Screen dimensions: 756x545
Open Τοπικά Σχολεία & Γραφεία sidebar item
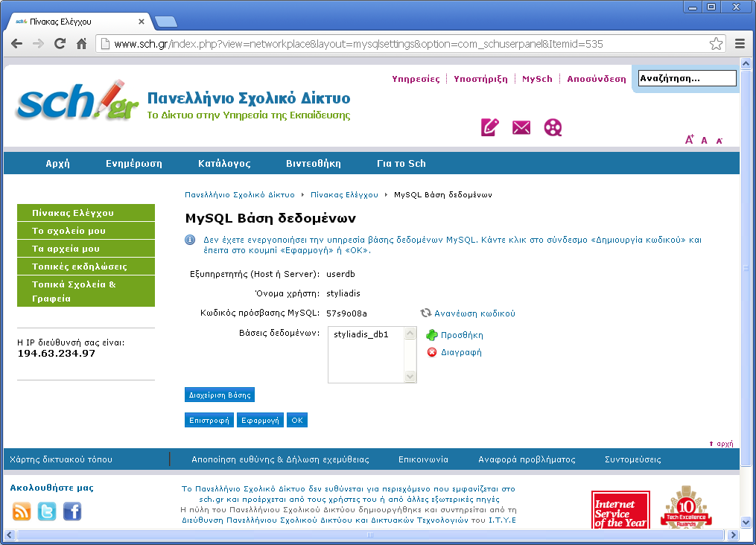coord(86,291)
